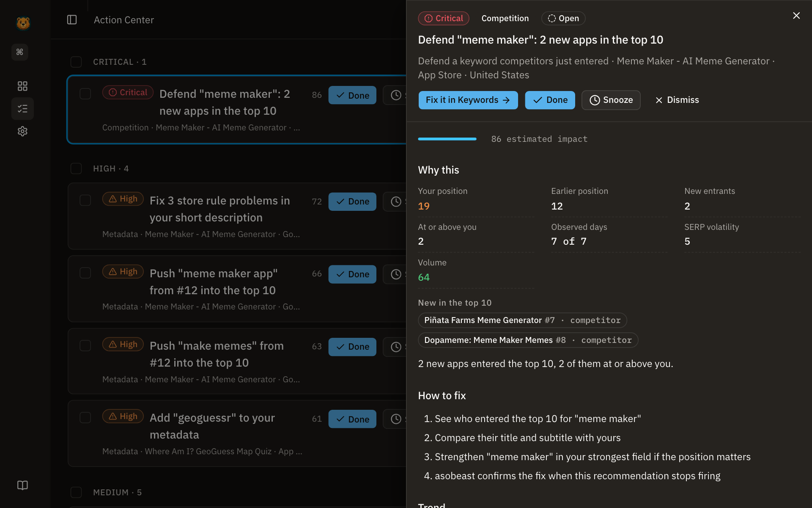Click the estimated impact progress bar

coord(447,139)
